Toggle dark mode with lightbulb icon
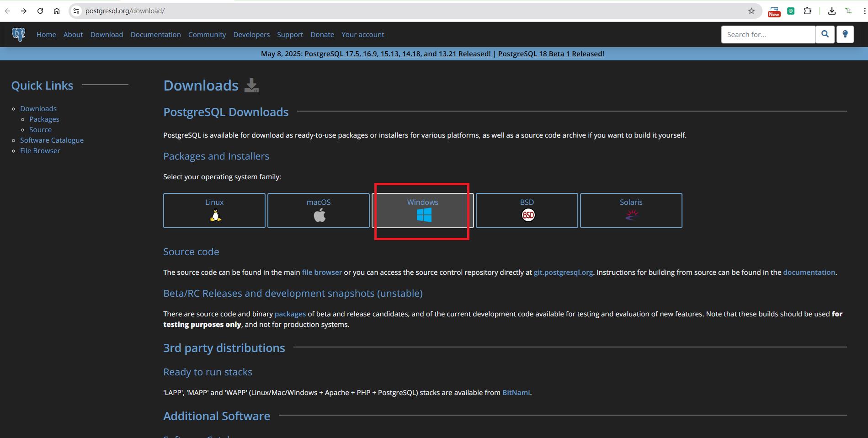Image resolution: width=868 pixels, height=438 pixels. [x=845, y=34]
